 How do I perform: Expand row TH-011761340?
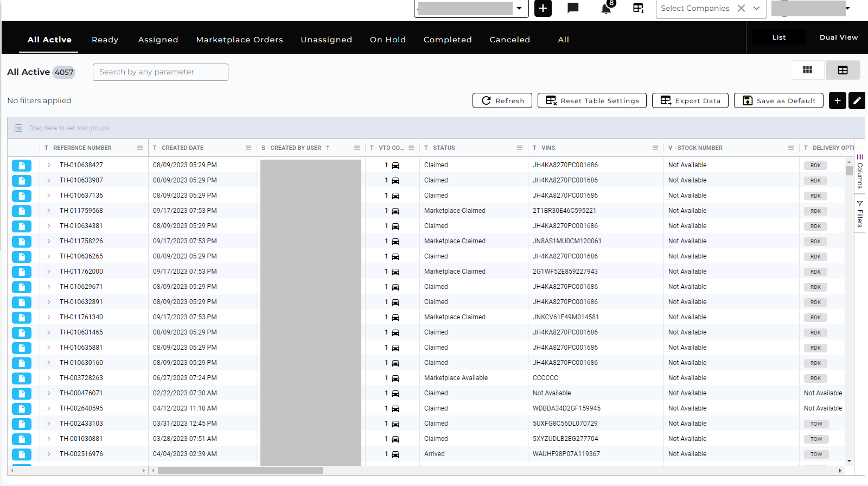[x=49, y=317]
